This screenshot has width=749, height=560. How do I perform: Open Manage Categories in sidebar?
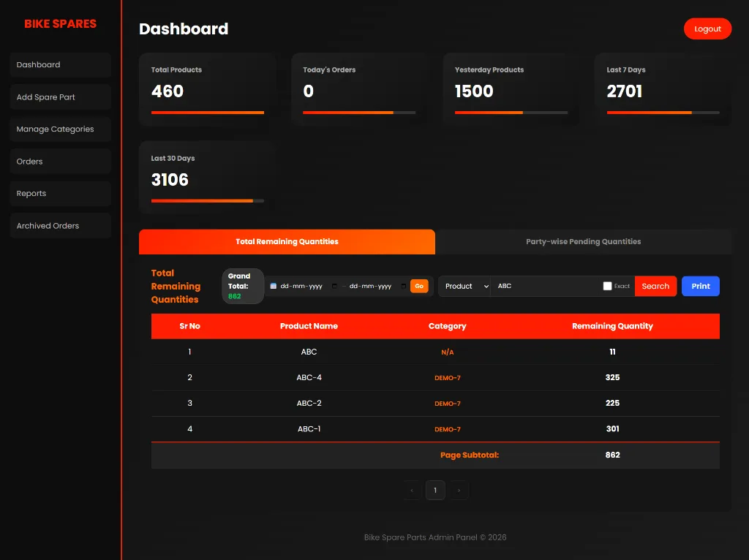60,129
